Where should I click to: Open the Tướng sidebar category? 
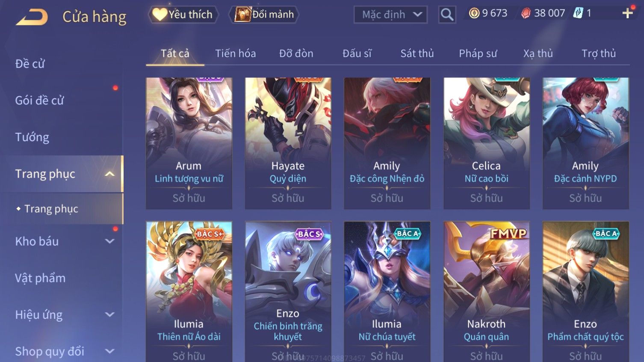click(x=32, y=137)
